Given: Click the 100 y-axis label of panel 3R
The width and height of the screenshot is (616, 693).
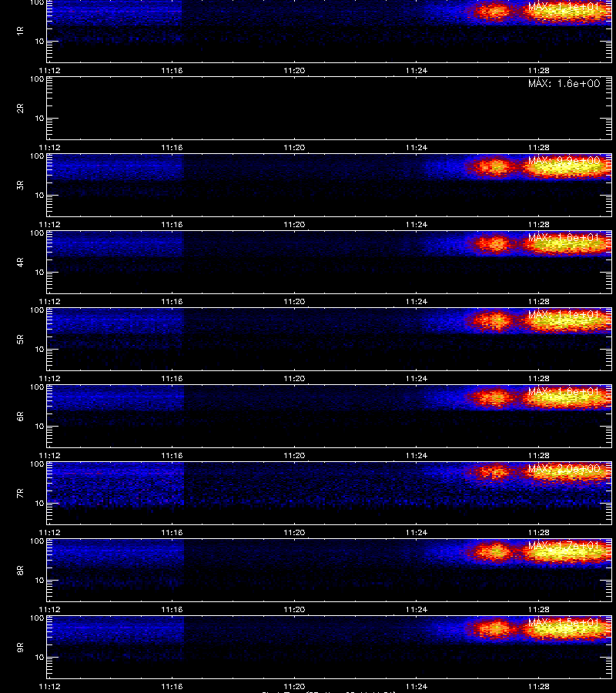Looking at the screenshot, I should (37, 156).
